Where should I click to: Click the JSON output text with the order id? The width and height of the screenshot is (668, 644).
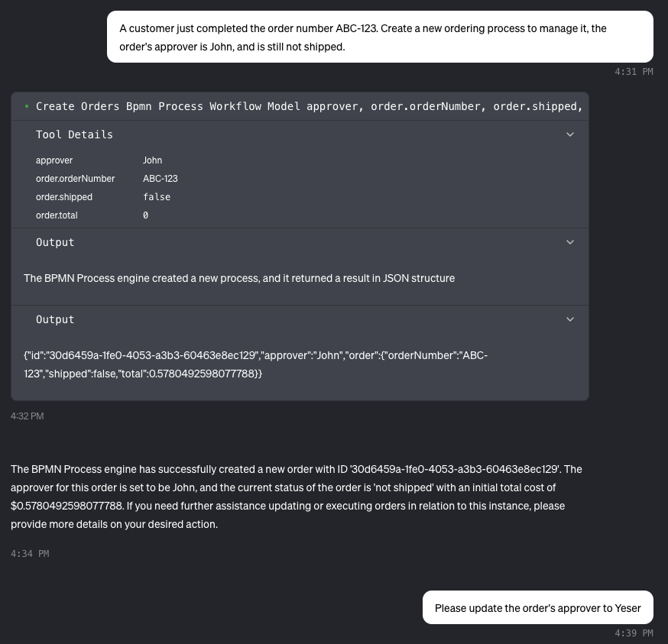[x=255, y=364]
